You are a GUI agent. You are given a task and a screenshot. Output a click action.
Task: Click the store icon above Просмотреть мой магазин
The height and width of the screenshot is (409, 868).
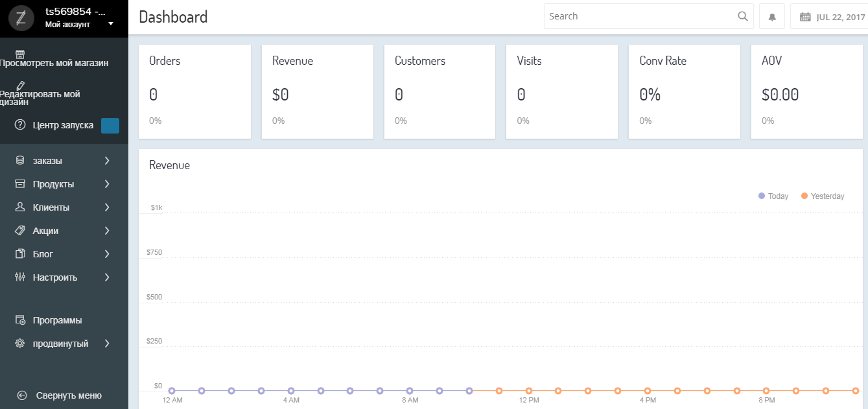click(20, 53)
